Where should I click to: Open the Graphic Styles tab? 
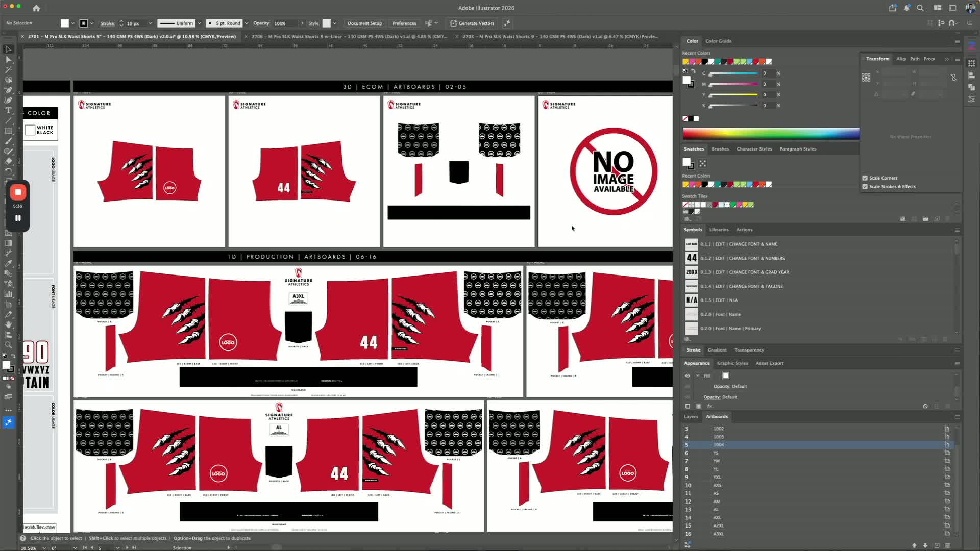tap(732, 363)
